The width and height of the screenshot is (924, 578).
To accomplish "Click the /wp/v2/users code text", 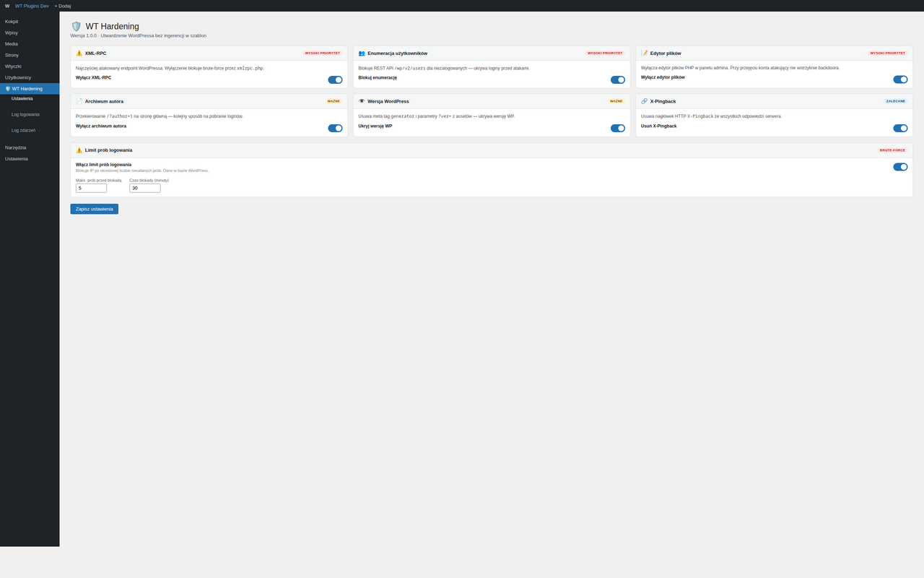I will [409, 68].
